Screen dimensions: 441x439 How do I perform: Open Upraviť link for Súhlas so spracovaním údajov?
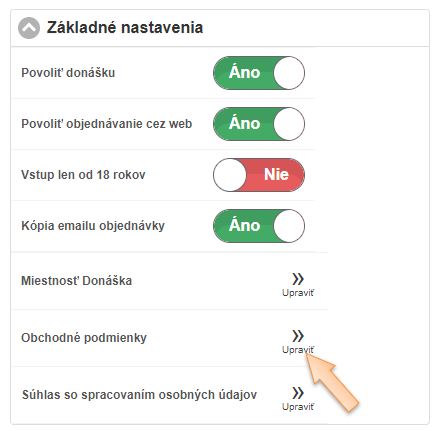(x=298, y=407)
